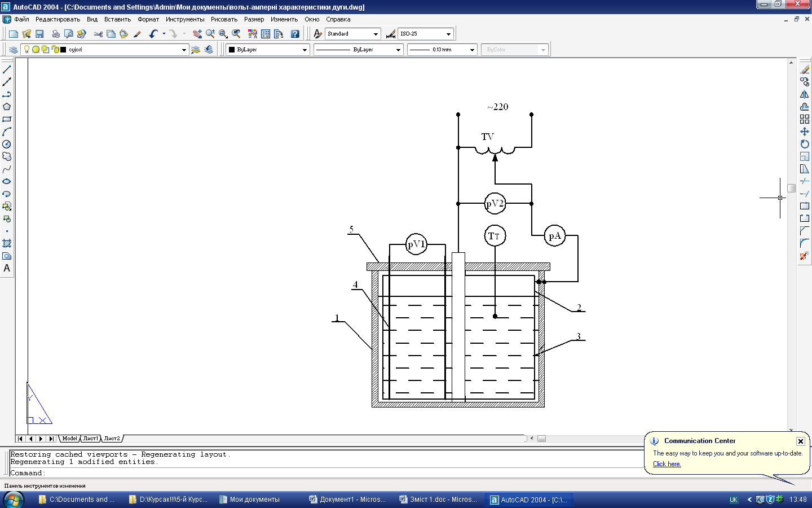The height and width of the screenshot is (508, 812).
Task: Click the Windows Start orb
Action: tap(13, 500)
